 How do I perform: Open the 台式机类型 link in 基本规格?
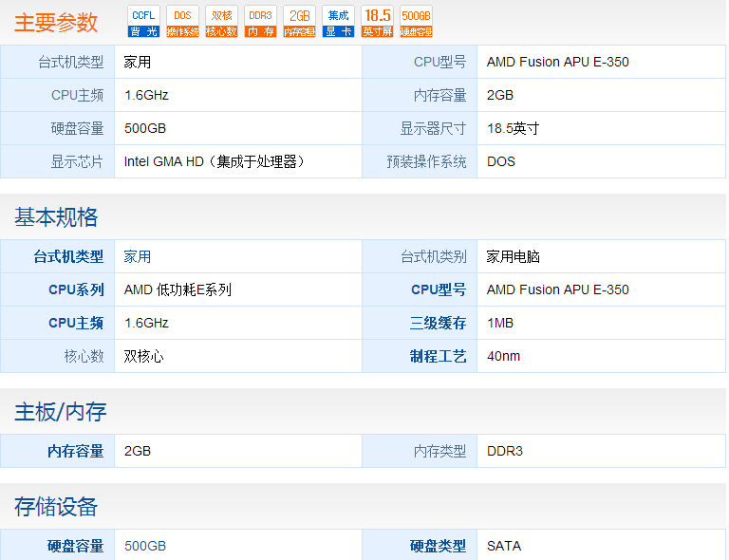pos(68,256)
